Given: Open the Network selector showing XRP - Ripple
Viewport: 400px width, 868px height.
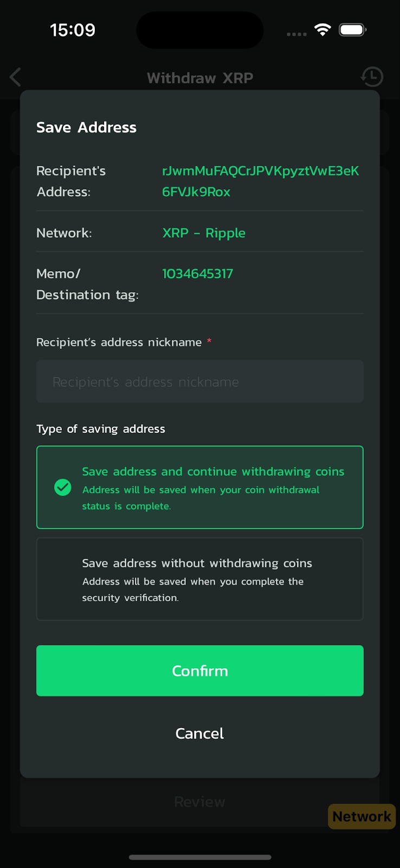Looking at the screenshot, I should [x=203, y=233].
